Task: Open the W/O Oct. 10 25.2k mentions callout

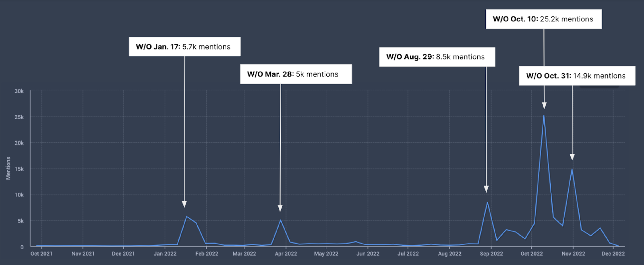Action: click(544, 19)
